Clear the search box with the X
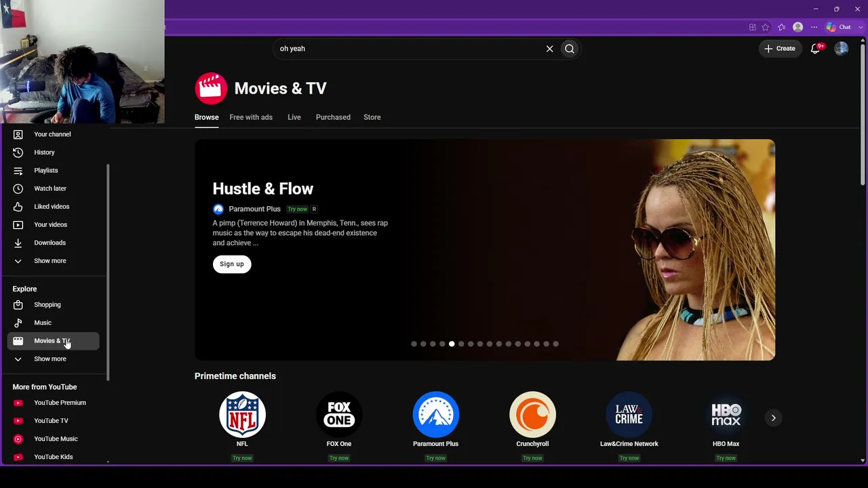The image size is (868, 488). 550,49
